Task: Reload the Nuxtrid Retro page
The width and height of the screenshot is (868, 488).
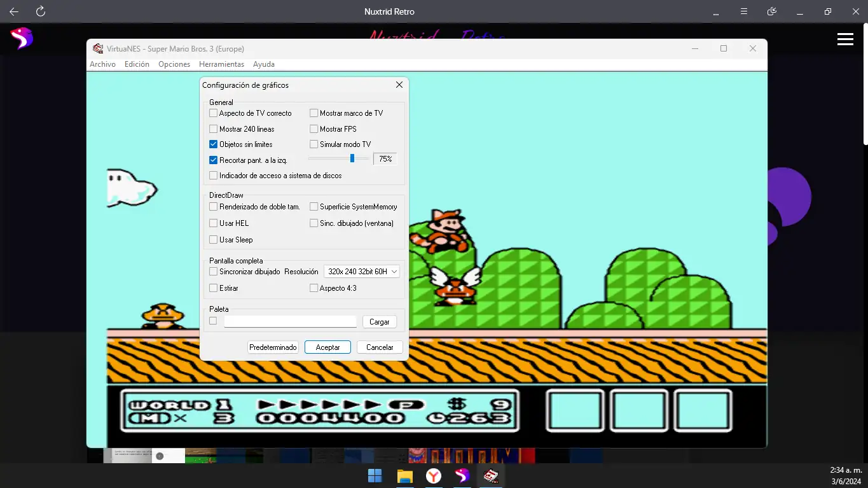Action: click(x=41, y=11)
